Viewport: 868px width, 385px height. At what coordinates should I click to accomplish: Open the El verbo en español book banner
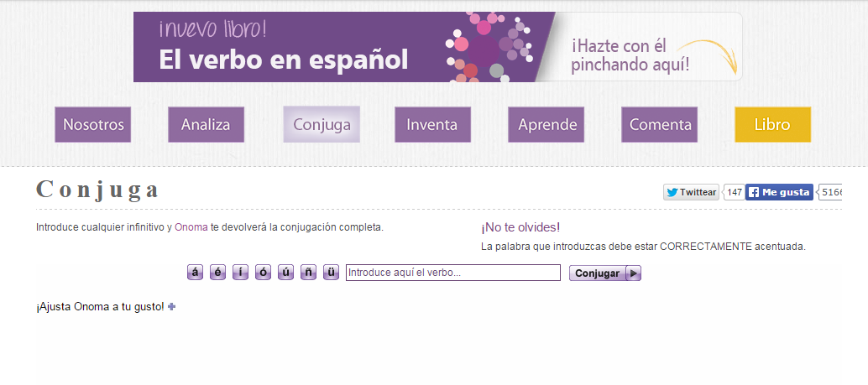pyautogui.click(x=437, y=47)
